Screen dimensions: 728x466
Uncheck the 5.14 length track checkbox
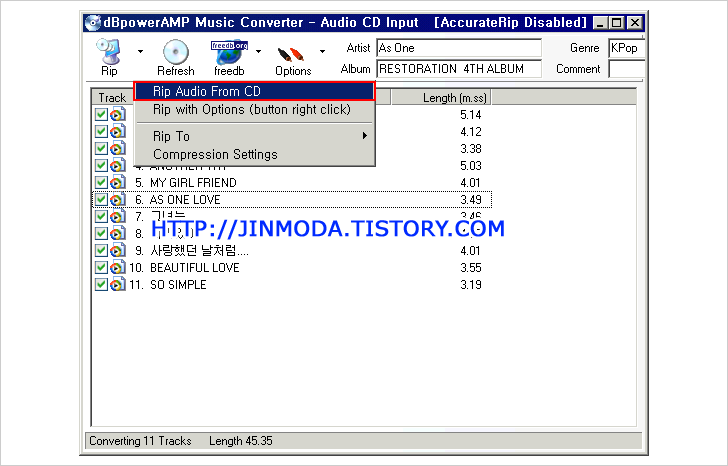[101, 114]
